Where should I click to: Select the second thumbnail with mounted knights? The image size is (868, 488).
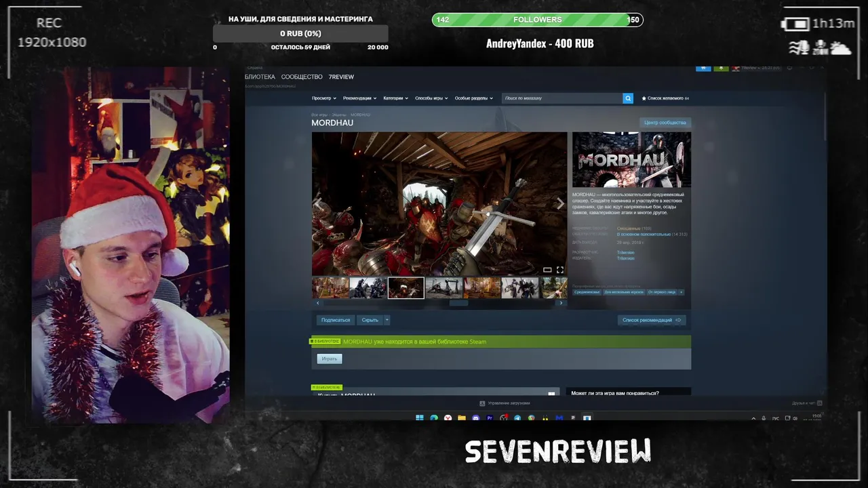[x=368, y=288]
